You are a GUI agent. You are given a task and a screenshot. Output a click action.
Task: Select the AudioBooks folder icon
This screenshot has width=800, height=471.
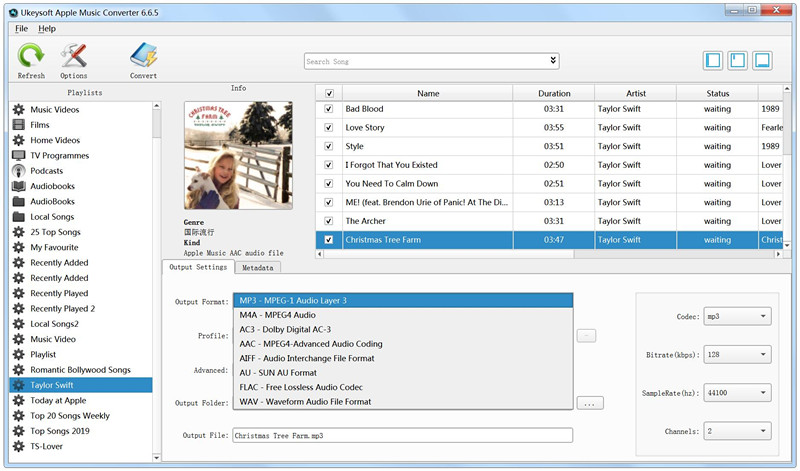pos(18,201)
